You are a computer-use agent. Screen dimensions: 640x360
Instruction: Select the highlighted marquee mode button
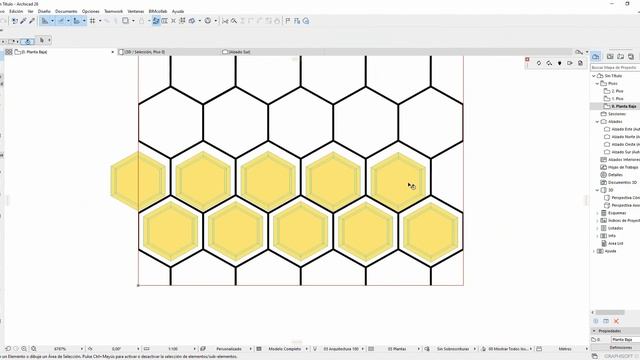point(27,41)
